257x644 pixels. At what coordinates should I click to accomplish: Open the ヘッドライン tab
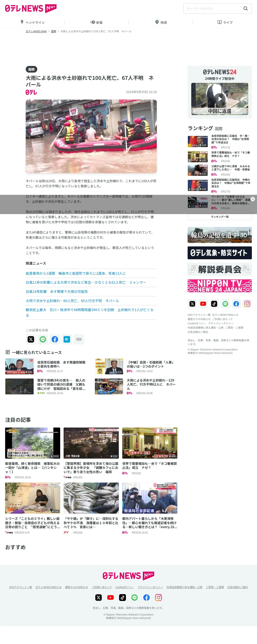pos(33,22)
